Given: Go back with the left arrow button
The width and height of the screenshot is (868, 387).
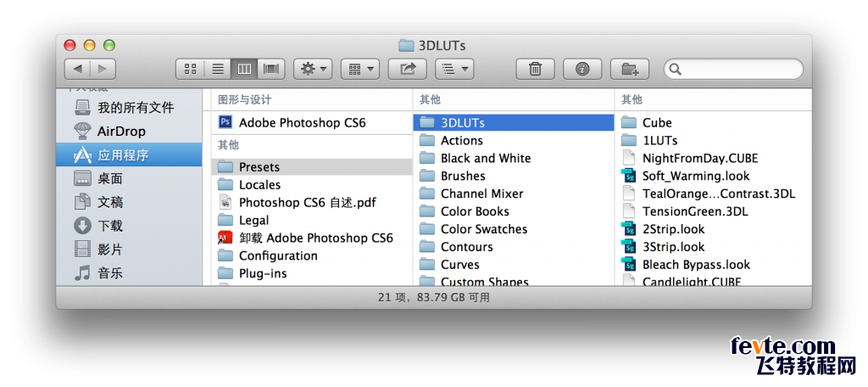Looking at the screenshot, I should tap(77, 69).
